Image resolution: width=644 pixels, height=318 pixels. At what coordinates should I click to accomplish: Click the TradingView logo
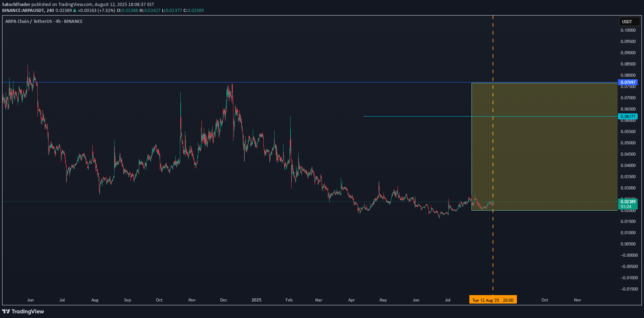[x=23, y=311]
